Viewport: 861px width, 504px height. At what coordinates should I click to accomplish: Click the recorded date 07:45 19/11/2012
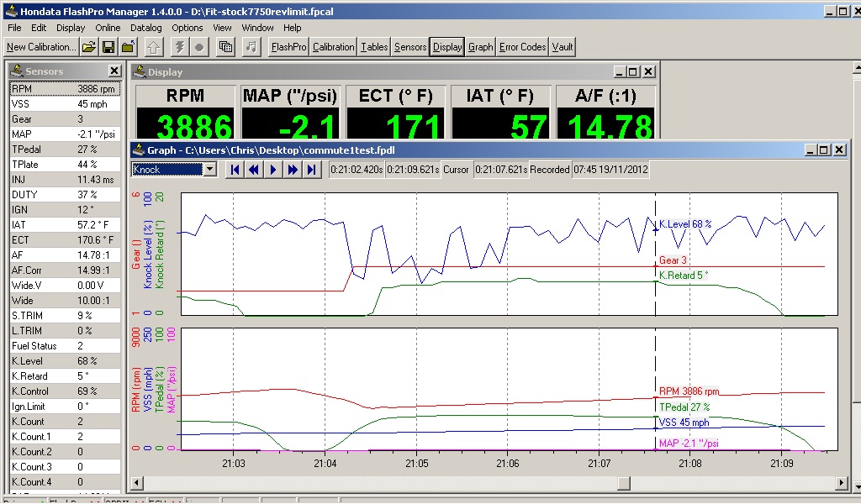pyautogui.click(x=610, y=170)
